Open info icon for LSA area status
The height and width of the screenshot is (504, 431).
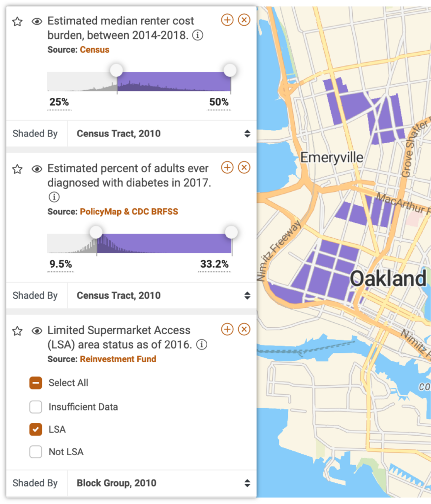(202, 345)
